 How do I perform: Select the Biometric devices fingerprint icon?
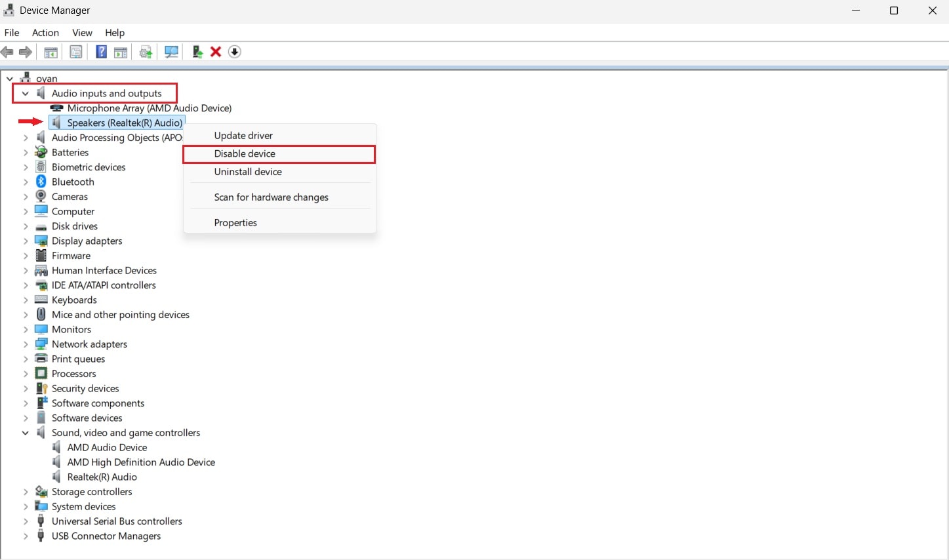(x=41, y=167)
